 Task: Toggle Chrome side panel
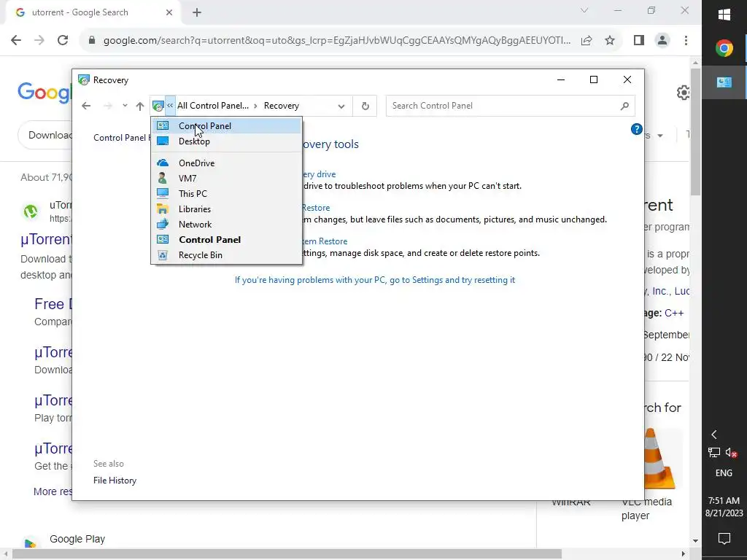(639, 41)
